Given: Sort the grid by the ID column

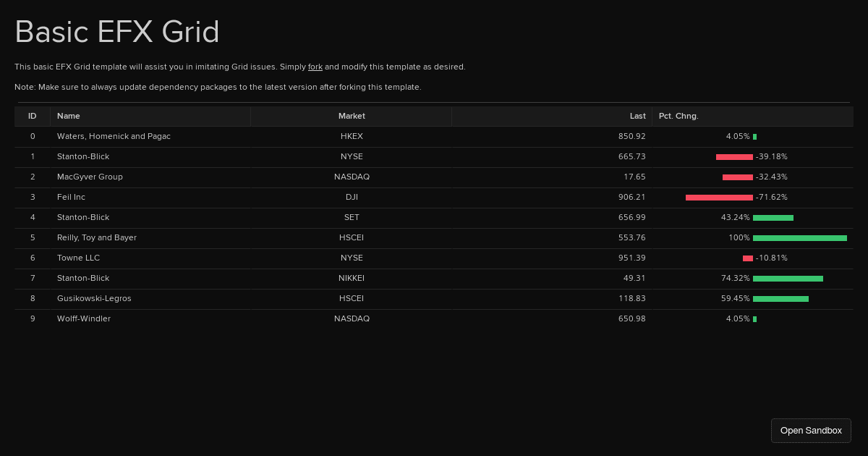Looking at the screenshot, I should [32, 116].
